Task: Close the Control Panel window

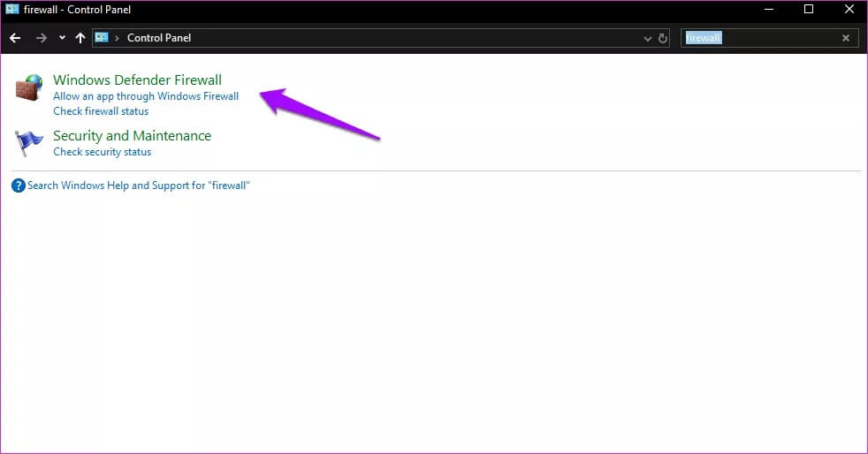Action: 849,10
